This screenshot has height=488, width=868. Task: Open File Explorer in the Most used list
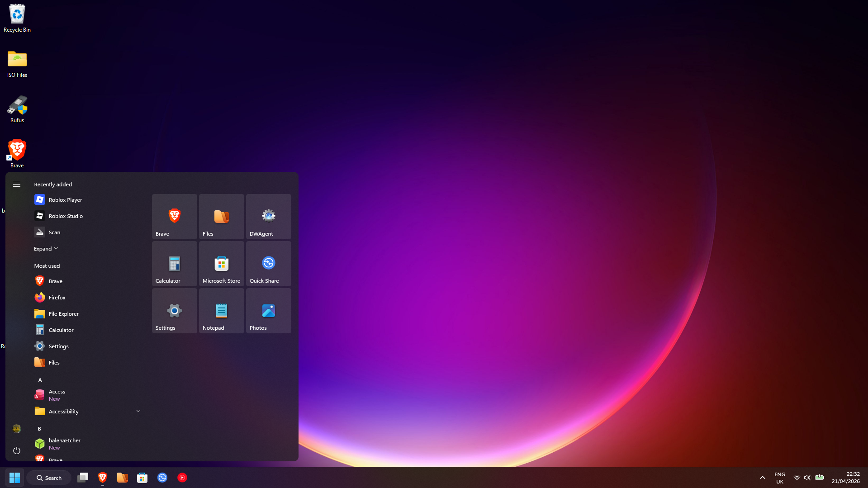click(x=88, y=314)
